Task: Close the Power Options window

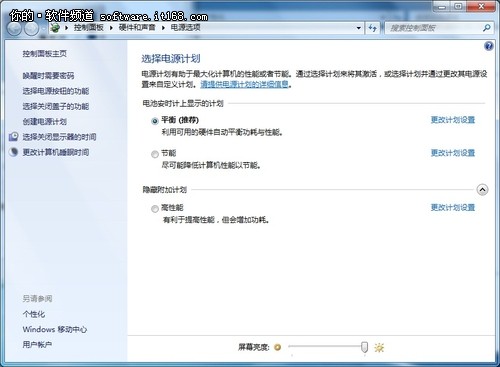Action: tap(481, 7)
